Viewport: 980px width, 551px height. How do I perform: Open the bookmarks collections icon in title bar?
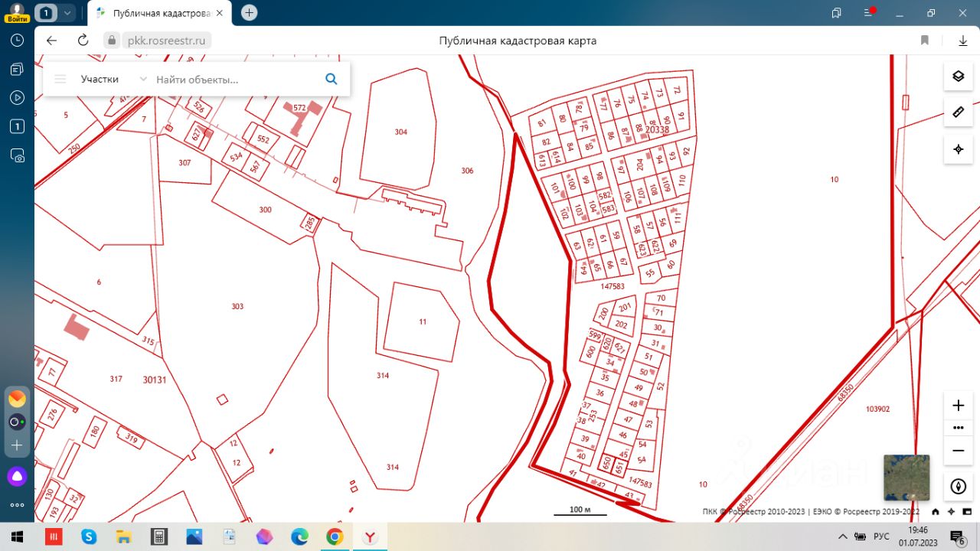coord(836,12)
